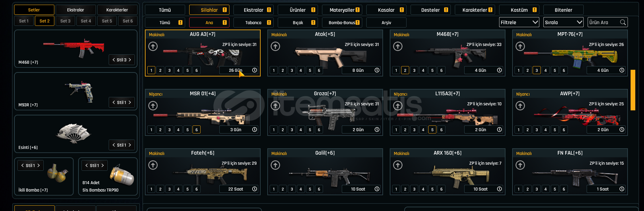Select set slot 6 on the M468 card
The height and width of the screenshot is (211, 644).
(x=441, y=70)
